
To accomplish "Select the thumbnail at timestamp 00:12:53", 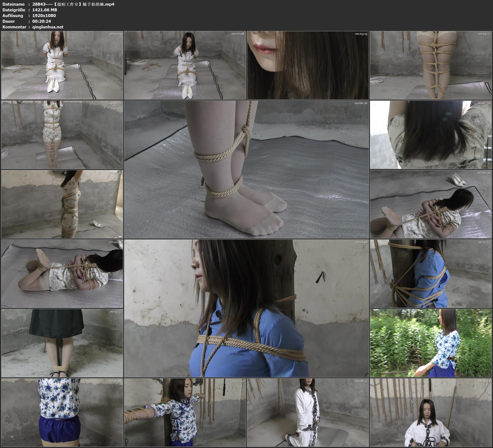I will [431, 274].
